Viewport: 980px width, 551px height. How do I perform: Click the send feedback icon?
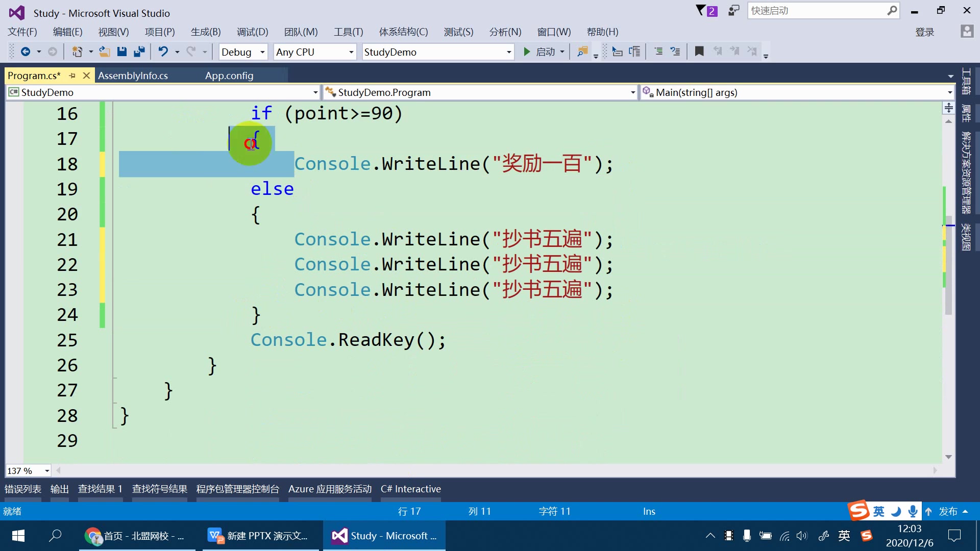tap(733, 11)
